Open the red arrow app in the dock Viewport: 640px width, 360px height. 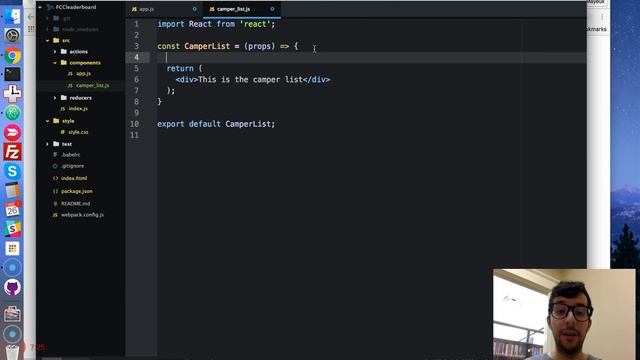click(x=12, y=133)
